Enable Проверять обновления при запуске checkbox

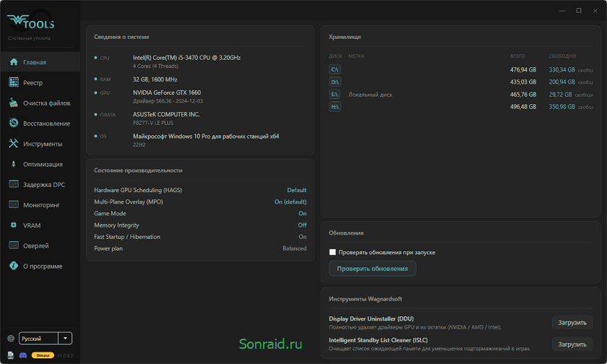pyautogui.click(x=332, y=252)
